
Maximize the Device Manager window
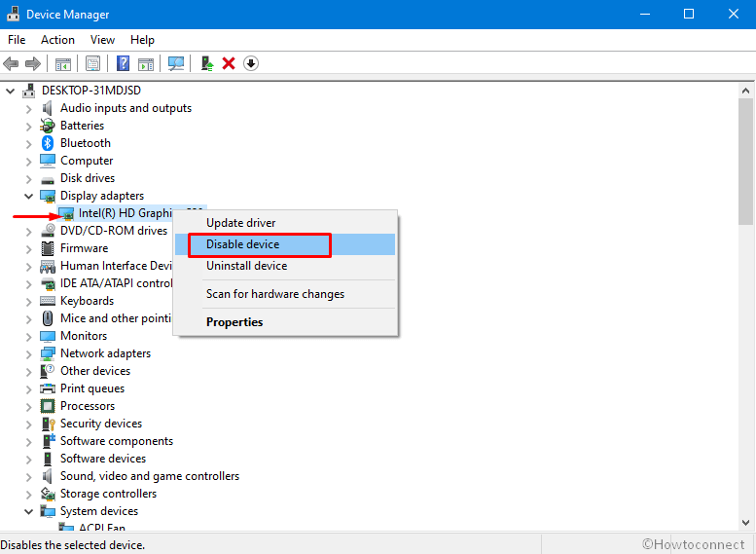pyautogui.click(x=689, y=14)
